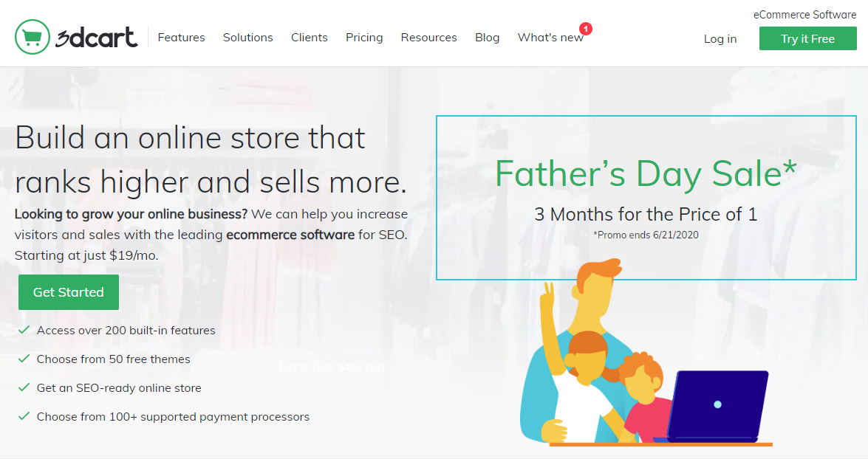Click the red notification badge on What's new

pyautogui.click(x=586, y=29)
